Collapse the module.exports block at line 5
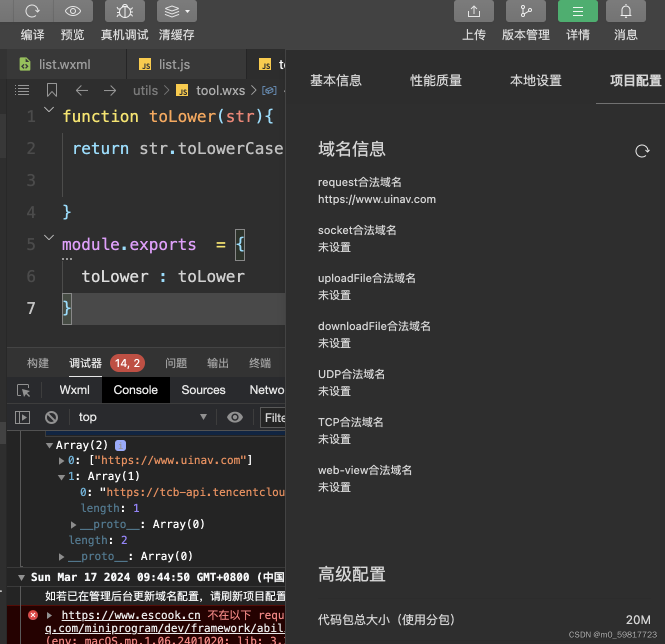 [49, 237]
